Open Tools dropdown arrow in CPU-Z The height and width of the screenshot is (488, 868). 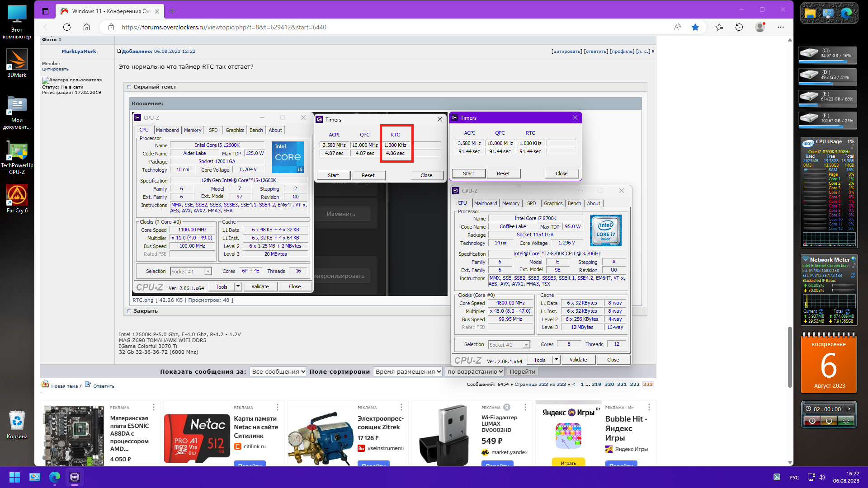point(556,360)
